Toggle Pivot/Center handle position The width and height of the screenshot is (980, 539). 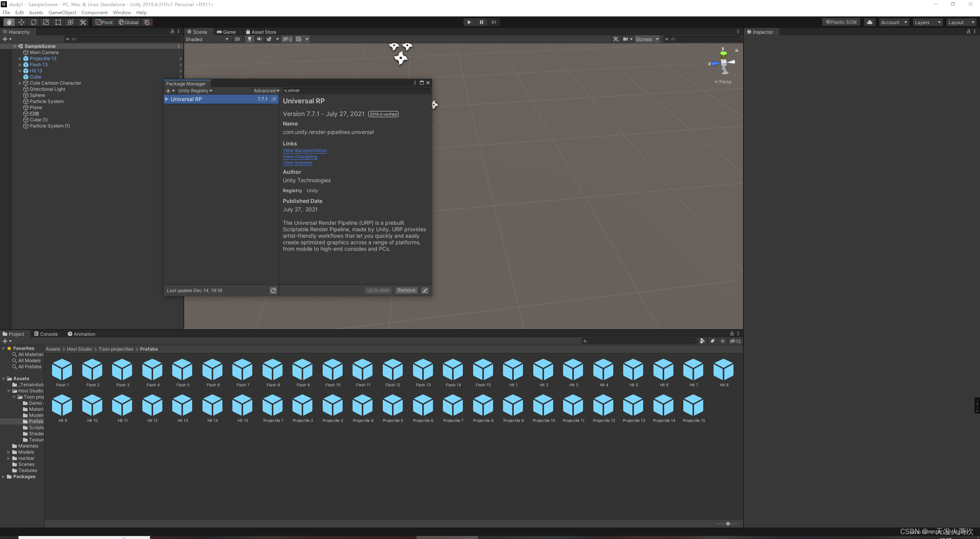104,22
